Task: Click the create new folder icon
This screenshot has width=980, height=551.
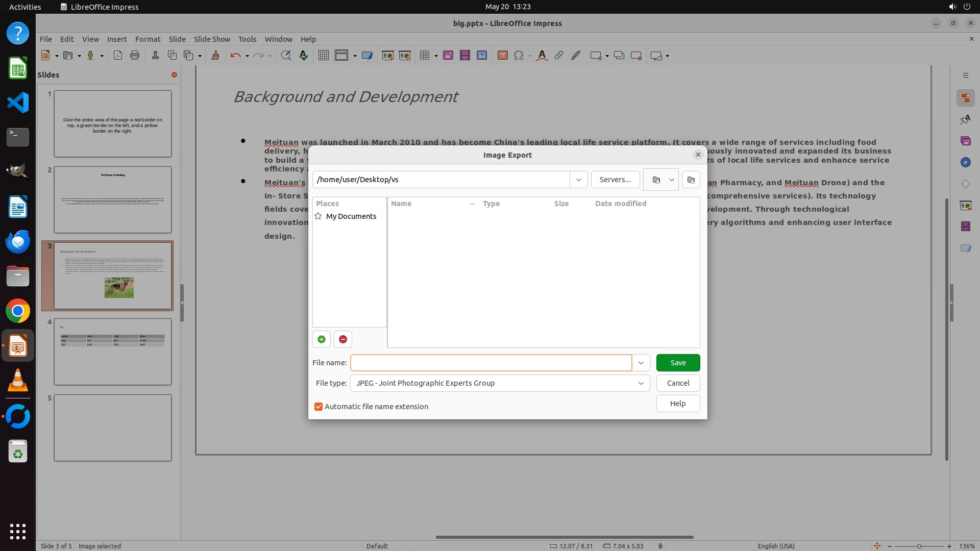Action: [691, 180]
